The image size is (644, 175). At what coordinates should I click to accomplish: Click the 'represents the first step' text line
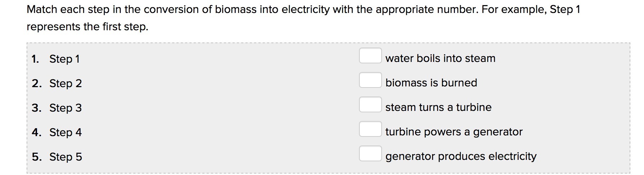(87, 27)
